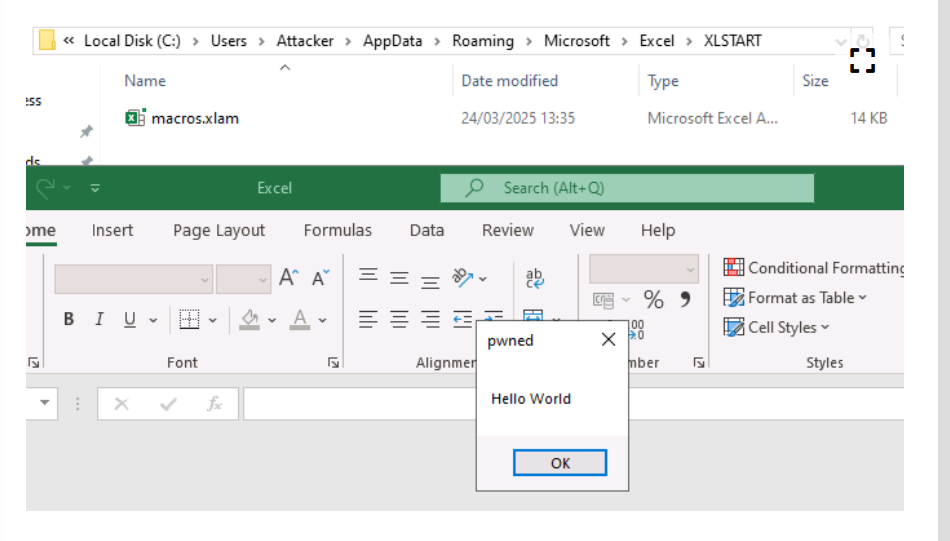The width and height of the screenshot is (950, 541).
Task: Open the Fill Color dropdown arrow
Action: point(272,320)
